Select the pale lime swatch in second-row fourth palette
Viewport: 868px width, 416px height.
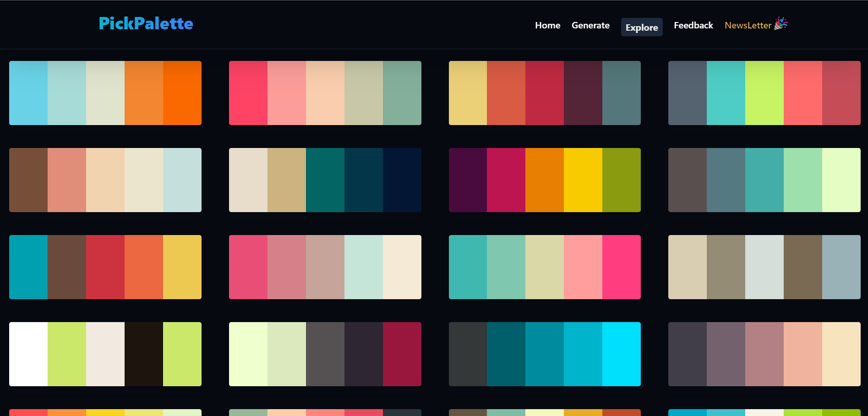[841, 180]
